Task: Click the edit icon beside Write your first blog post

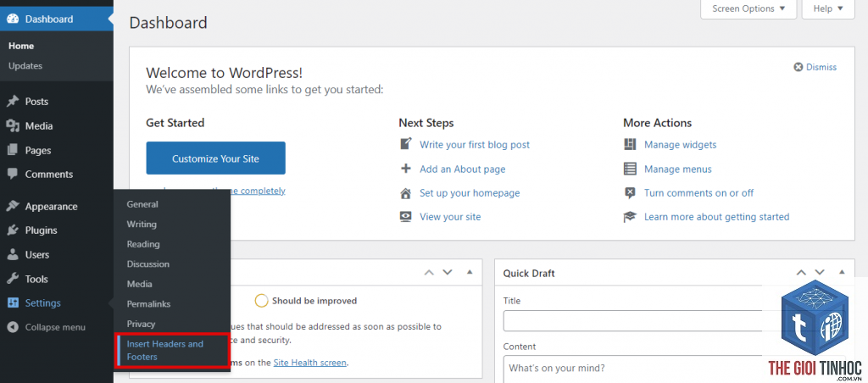Action: click(406, 144)
